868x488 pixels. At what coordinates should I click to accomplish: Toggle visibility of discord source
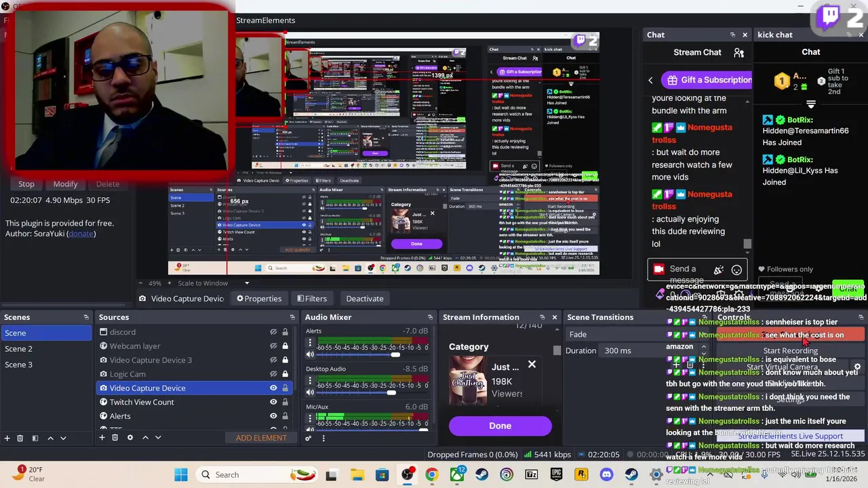click(273, 332)
